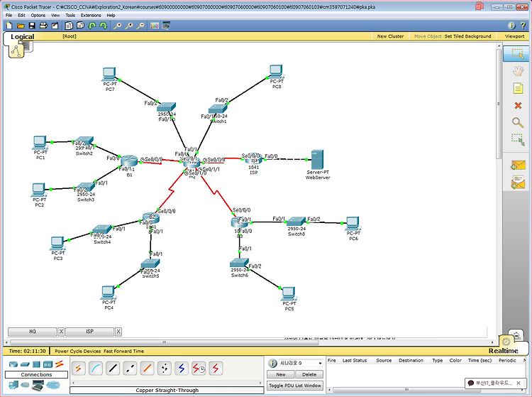Pick the orange Fiber cable
This screenshot has height=397, width=532.
(148, 369)
